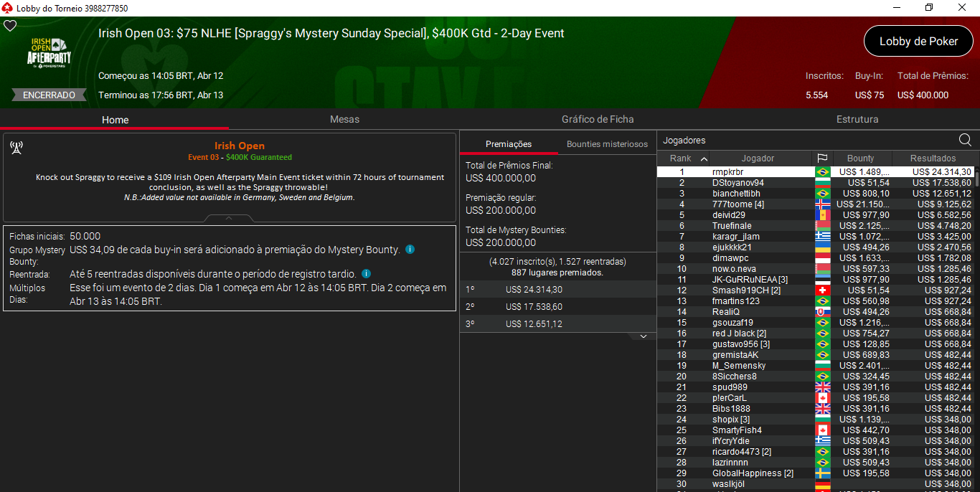The image size is (980, 492).
Task: Open the info tooltip next to Grupo Mystery Bounty
Action: pyautogui.click(x=409, y=250)
